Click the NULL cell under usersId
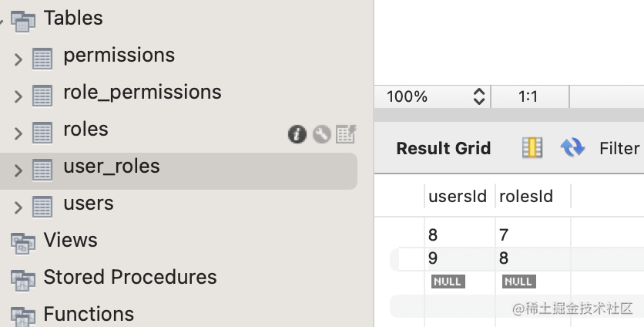 tap(448, 281)
